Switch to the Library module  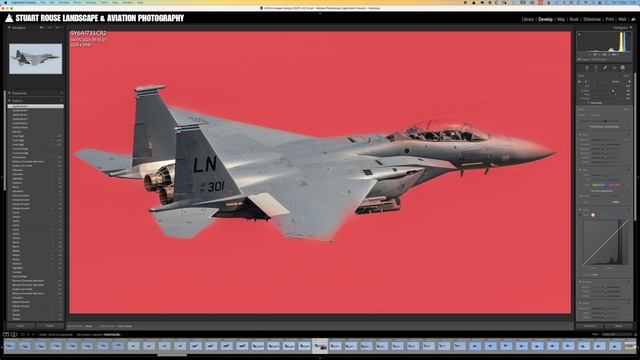527,19
